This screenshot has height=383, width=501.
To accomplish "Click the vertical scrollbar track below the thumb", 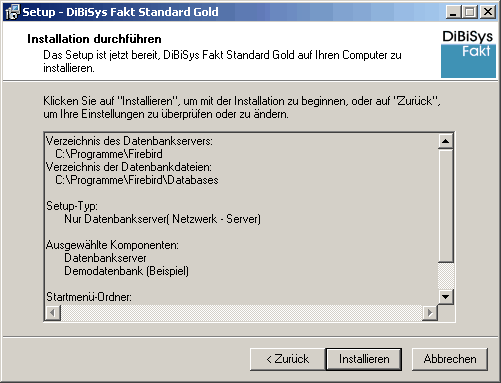I will [445, 276].
